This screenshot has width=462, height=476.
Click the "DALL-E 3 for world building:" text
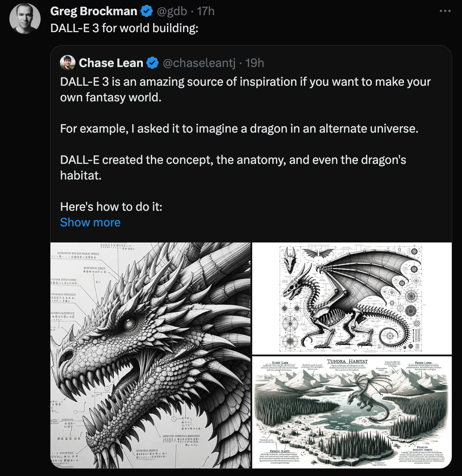124,28
